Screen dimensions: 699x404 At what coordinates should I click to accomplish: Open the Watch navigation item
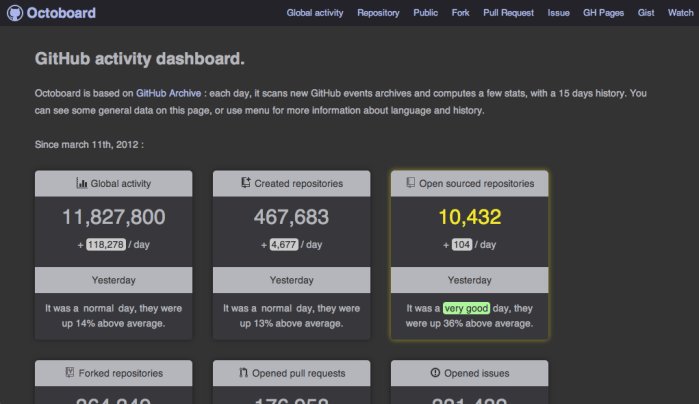click(680, 13)
